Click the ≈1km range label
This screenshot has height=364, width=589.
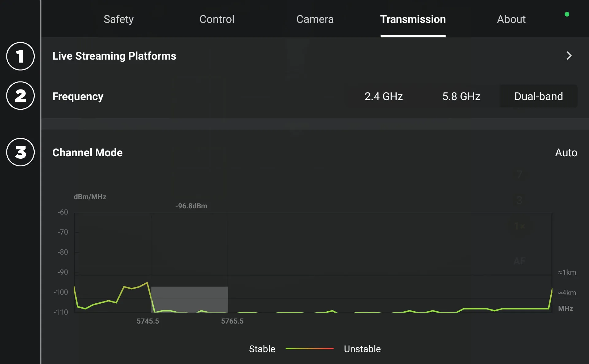click(x=567, y=272)
